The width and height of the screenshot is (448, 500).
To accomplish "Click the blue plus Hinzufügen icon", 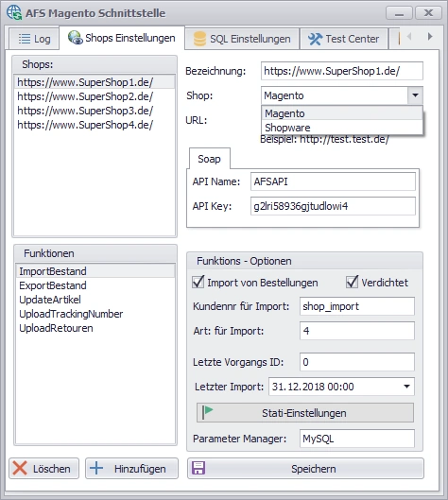I will (96, 468).
